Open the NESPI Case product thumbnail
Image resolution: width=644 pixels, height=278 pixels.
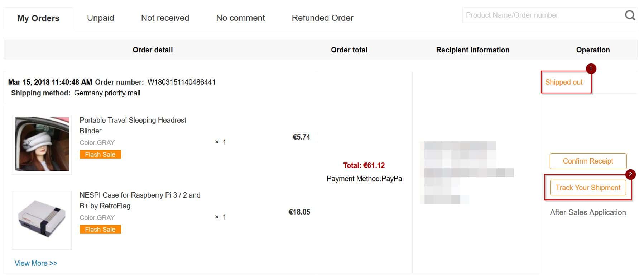[x=42, y=220]
